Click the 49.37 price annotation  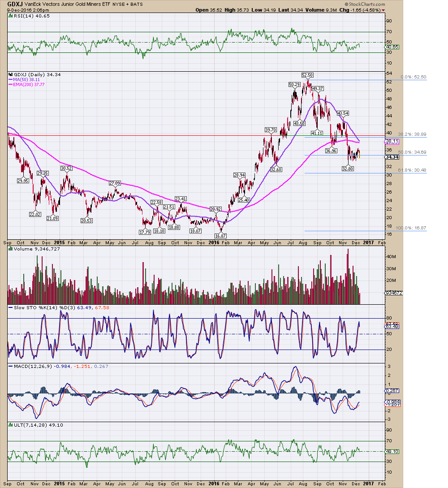[318, 89]
